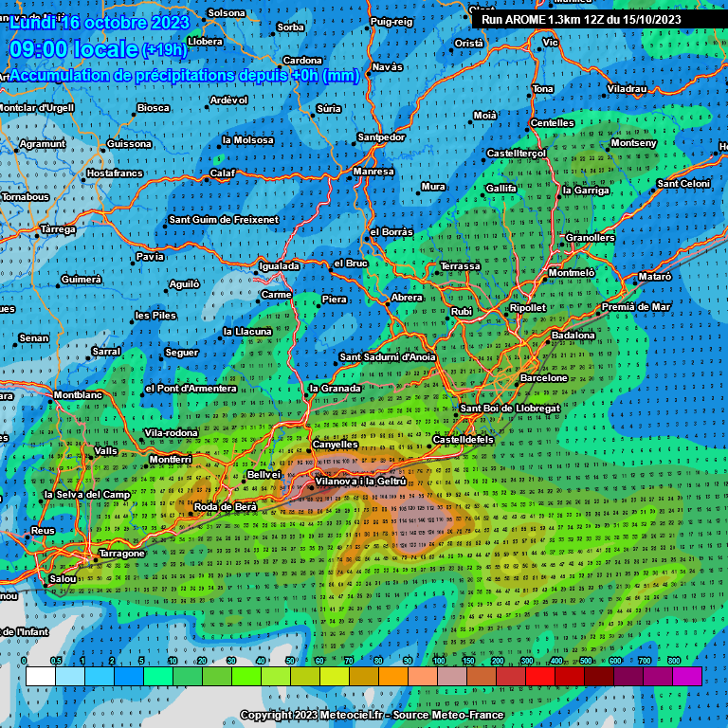Click the Sant Sadurní d'Anoia label
The image size is (728, 728).
pyautogui.click(x=388, y=357)
